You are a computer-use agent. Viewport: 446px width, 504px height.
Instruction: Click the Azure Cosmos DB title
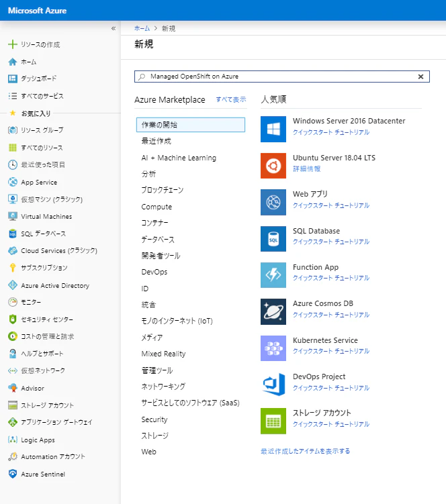click(323, 303)
